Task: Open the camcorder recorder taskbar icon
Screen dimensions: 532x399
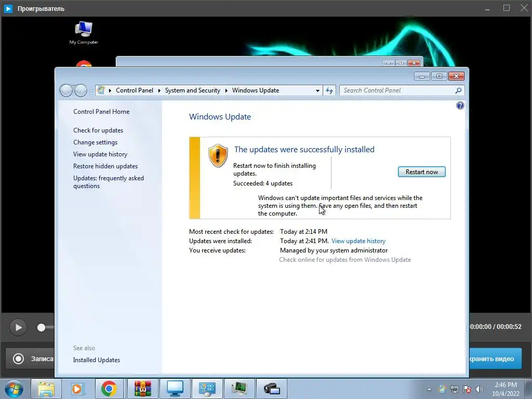Action: coord(271,389)
